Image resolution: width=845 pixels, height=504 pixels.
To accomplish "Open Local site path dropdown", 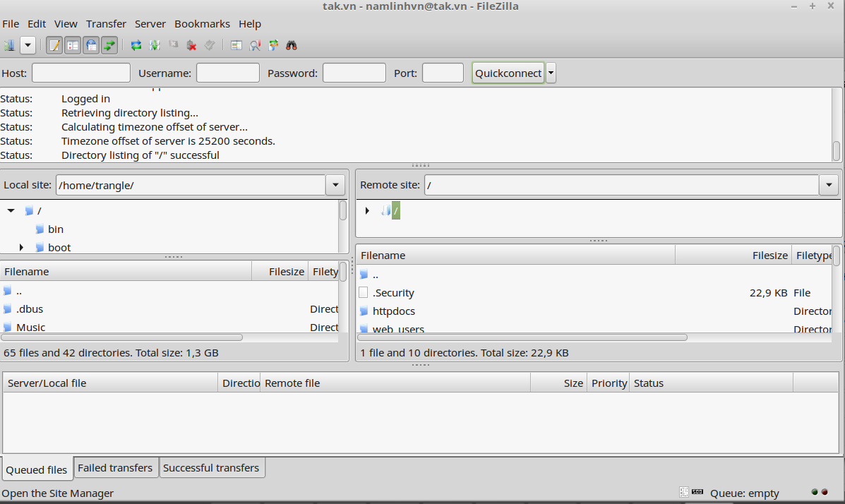I will pos(335,185).
